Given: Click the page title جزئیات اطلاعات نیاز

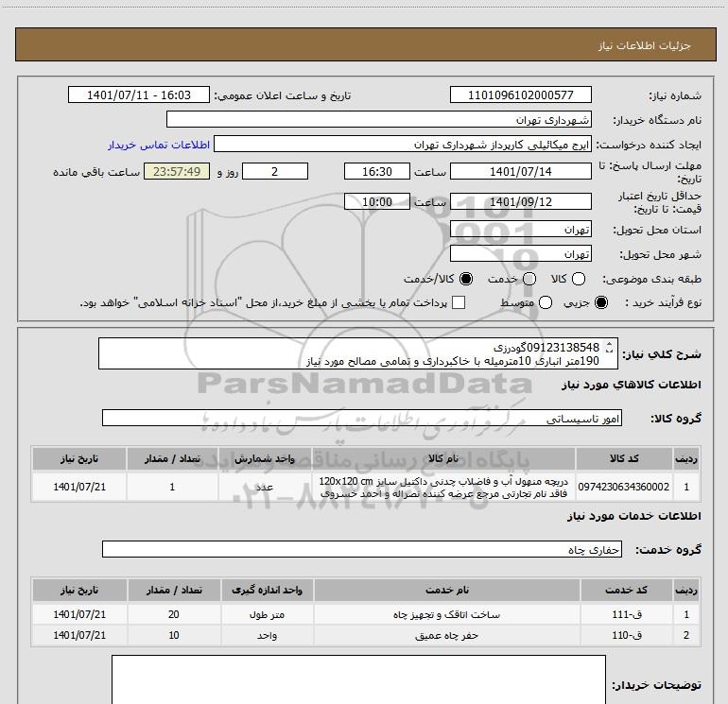Looking at the screenshot, I should point(645,45).
